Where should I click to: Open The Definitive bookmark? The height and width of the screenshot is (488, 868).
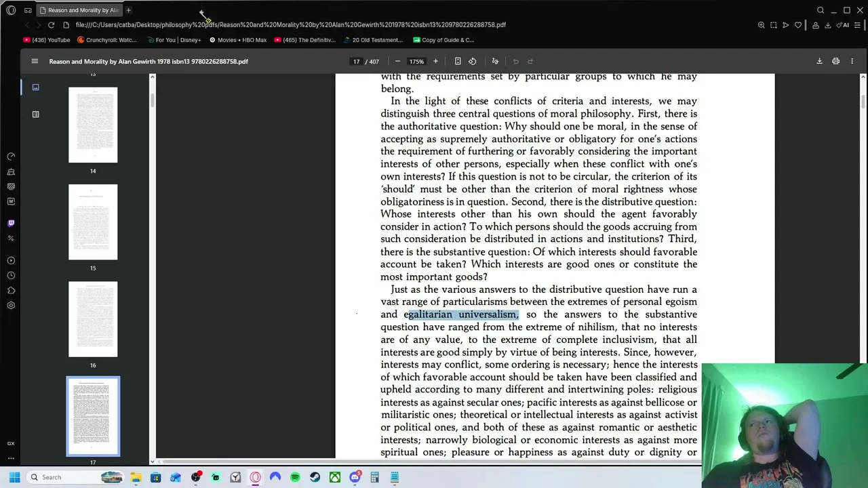click(x=305, y=40)
